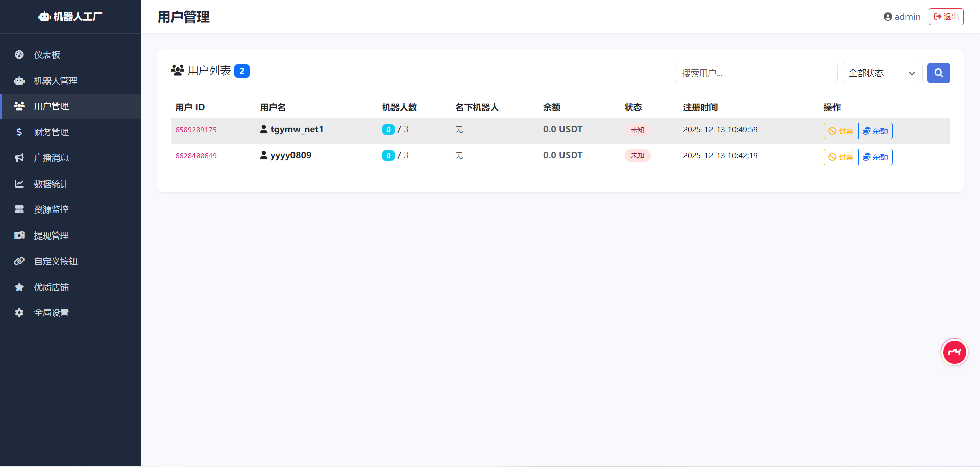Screen dimensions: 980x467
Task: Click the 财务管理 dollar icon
Action: click(19, 132)
